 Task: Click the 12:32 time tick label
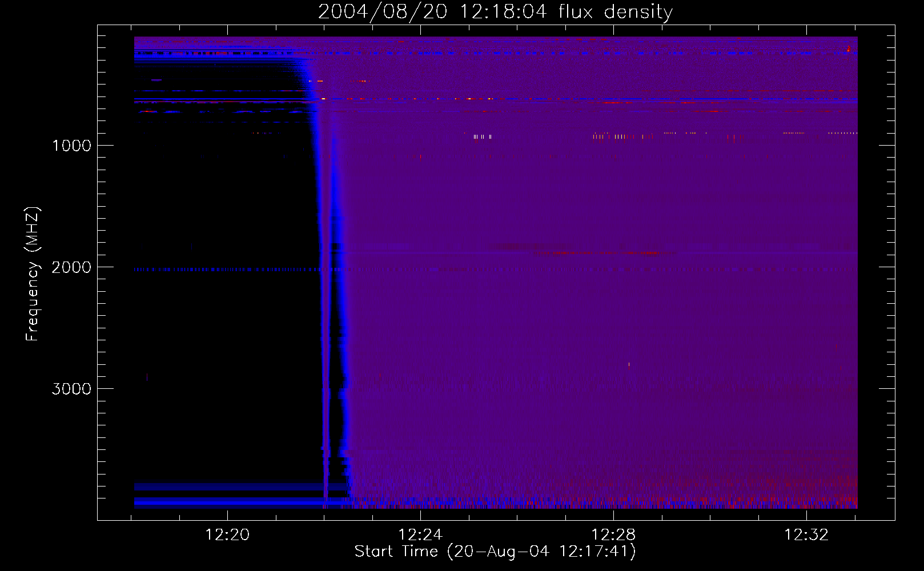click(806, 535)
